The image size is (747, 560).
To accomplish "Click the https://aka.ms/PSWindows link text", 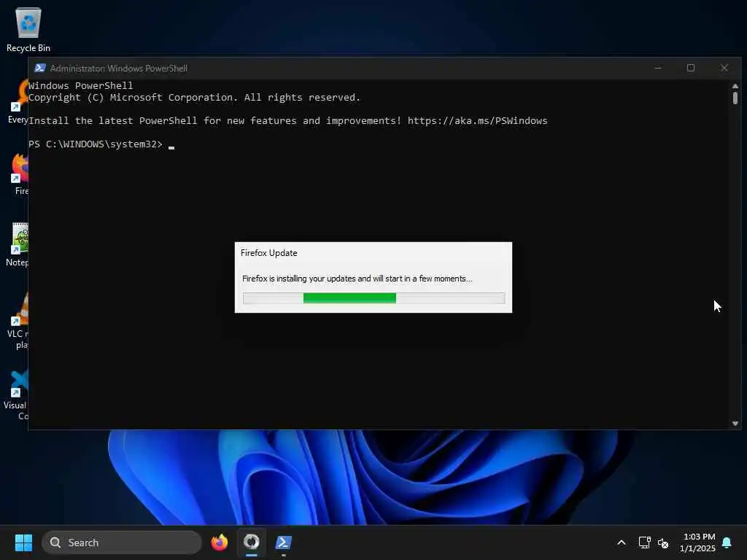I will [x=477, y=120].
